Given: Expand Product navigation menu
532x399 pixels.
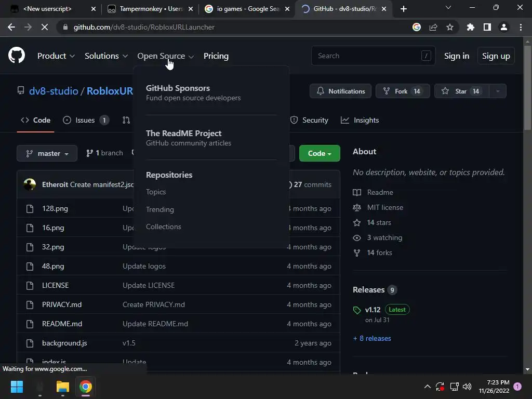Looking at the screenshot, I should tap(56, 56).
